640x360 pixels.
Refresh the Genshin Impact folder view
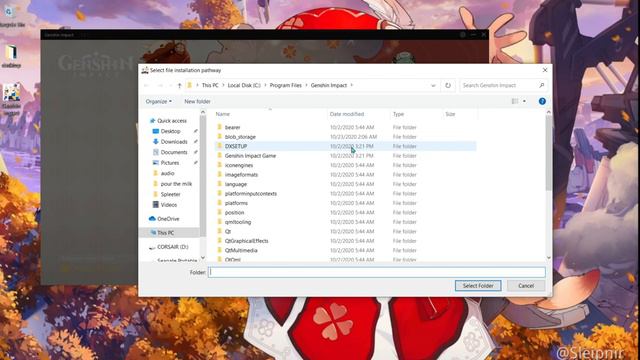pyautogui.click(x=448, y=85)
